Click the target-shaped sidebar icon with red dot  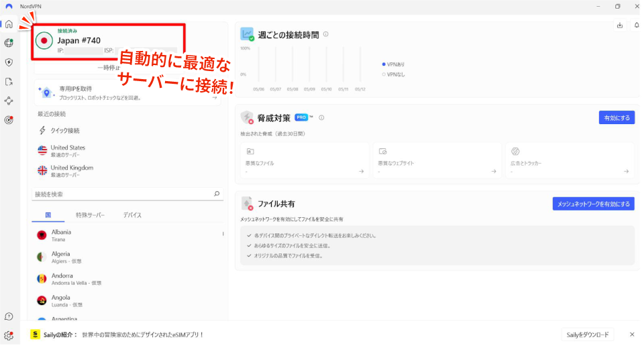pyautogui.click(x=9, y=121)
